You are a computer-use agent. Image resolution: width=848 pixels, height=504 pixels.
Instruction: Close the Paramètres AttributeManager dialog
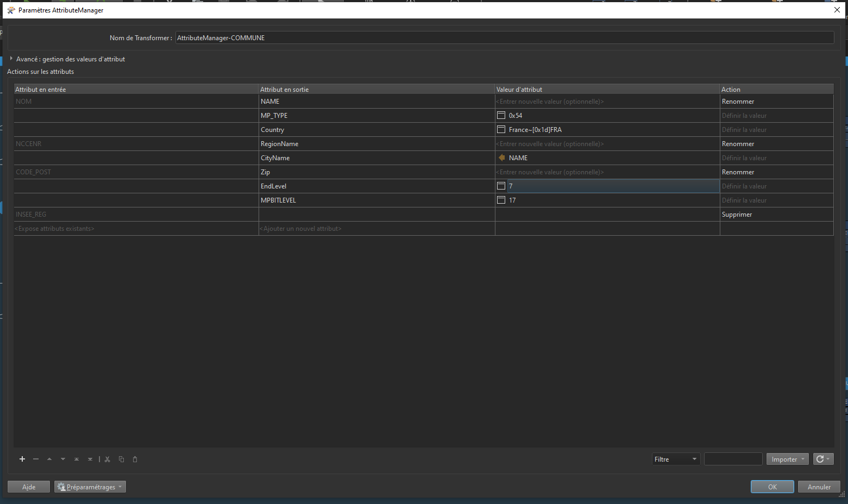837,10
